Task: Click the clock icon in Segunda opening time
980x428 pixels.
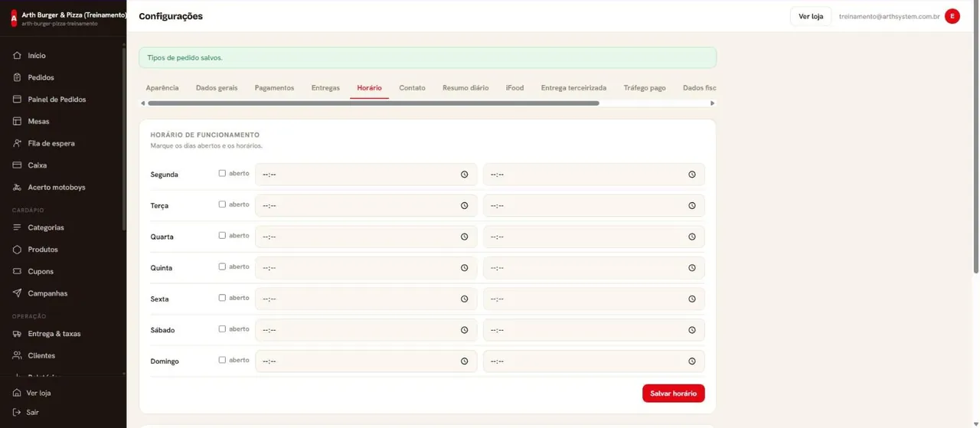Action: tap(464, 175)
